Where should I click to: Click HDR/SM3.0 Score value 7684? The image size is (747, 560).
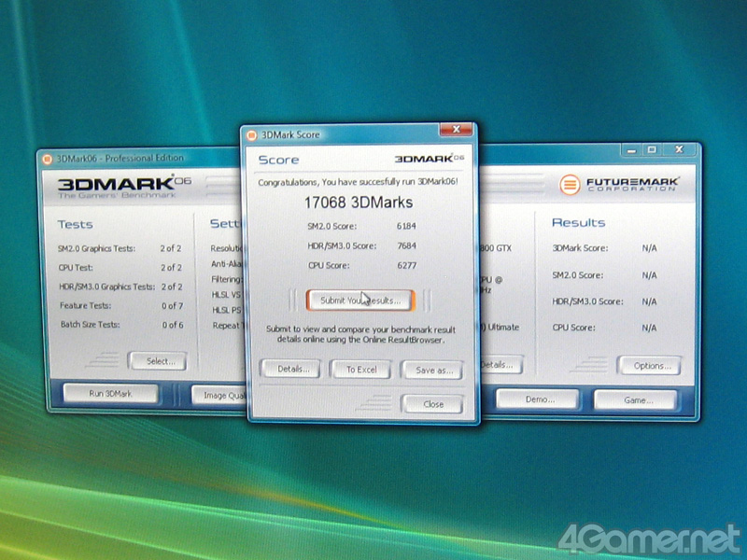click(x=407, y=246)
